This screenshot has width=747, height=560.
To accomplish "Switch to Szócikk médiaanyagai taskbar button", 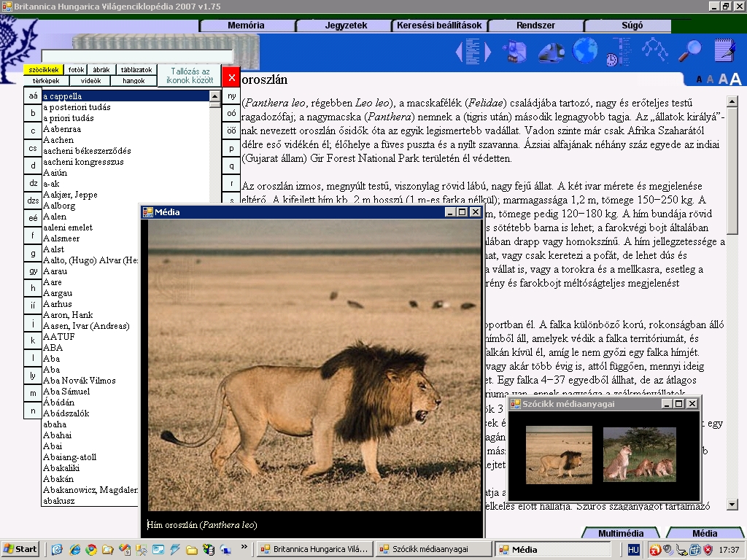I will (433, 550).
